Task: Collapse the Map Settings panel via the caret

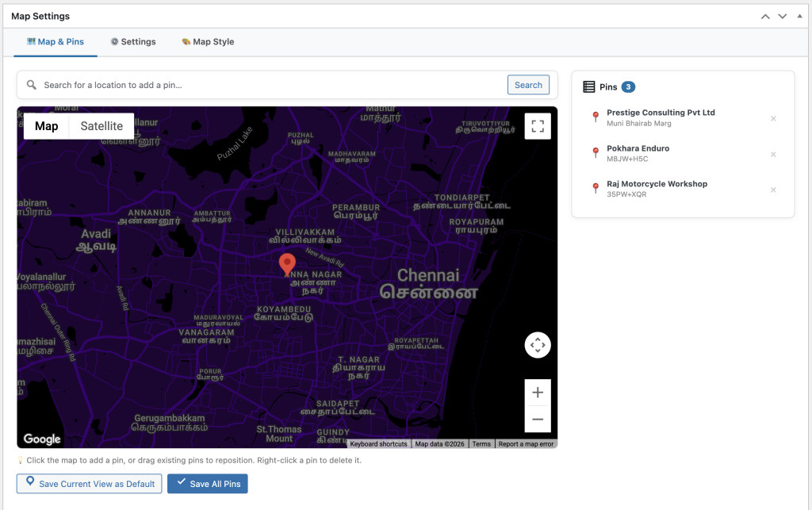Action: (799, 15)
